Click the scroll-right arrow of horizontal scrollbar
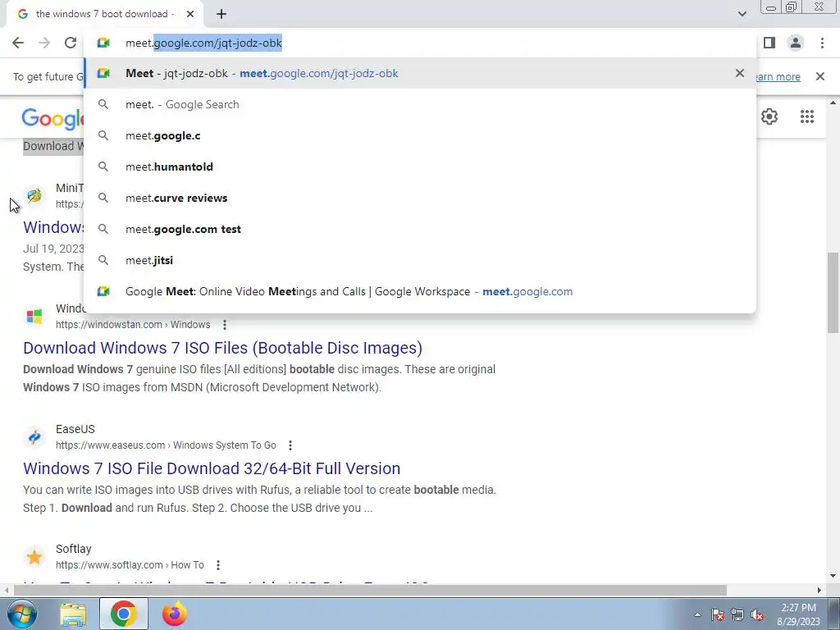840x630 pixels. point(819,591)
